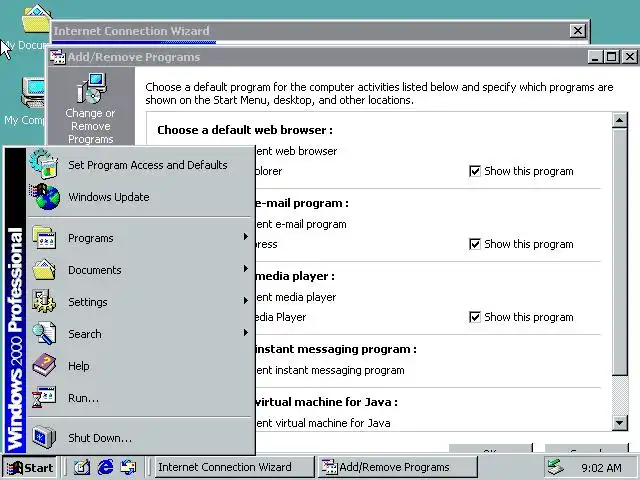Click scrollbar down arrow in defaults list

click(619, 422)
